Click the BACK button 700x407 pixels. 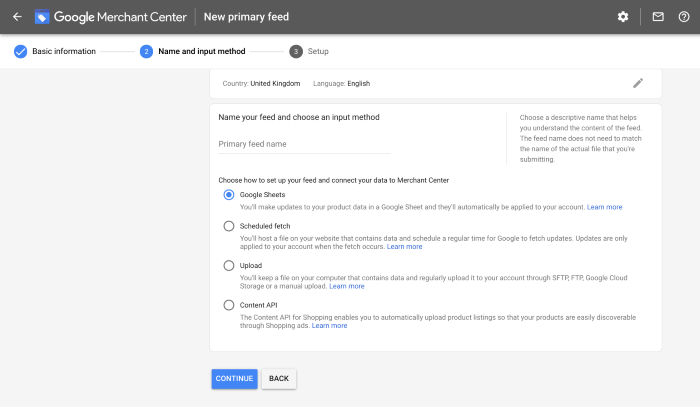pos(279,378)
